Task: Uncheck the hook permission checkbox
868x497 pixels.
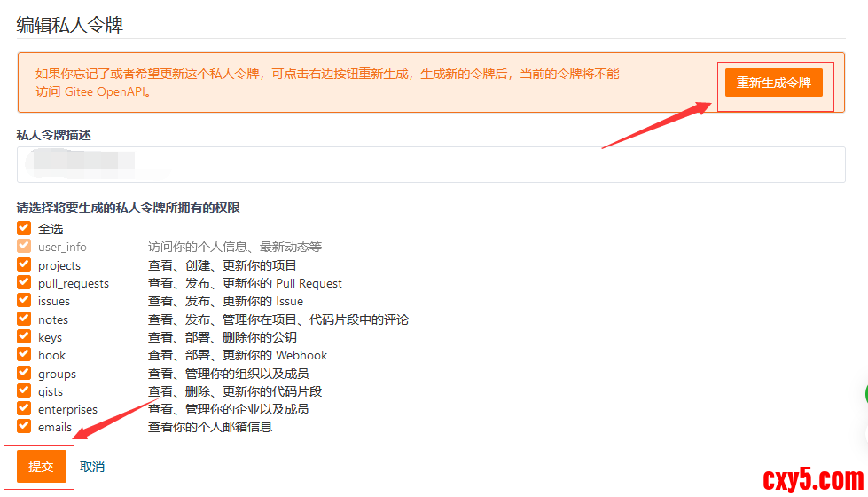Action: 24,355
